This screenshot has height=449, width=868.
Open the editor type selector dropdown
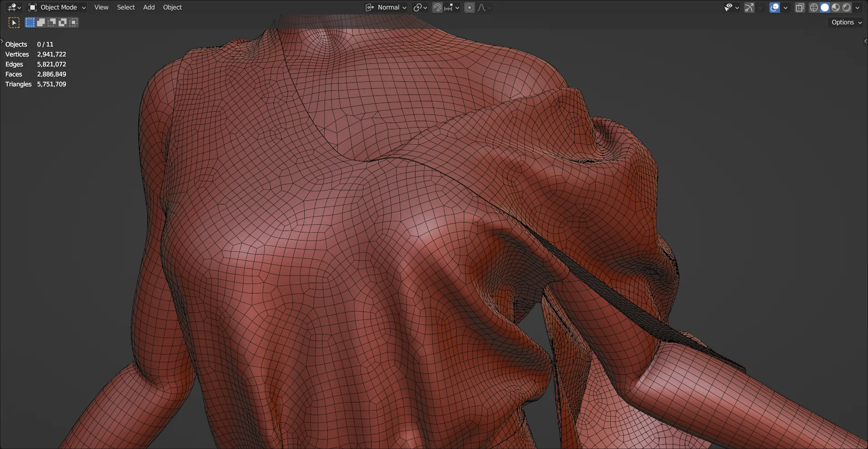(14, 7)
